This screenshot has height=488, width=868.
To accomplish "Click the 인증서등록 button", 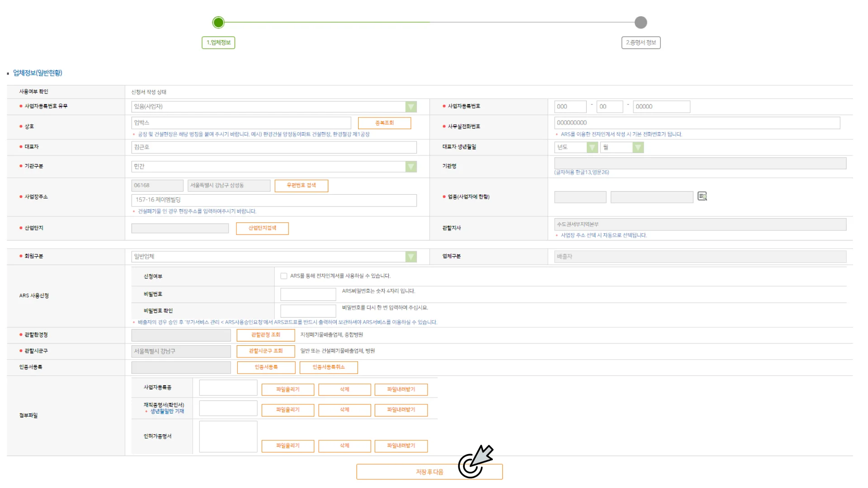I will [266, 367].
